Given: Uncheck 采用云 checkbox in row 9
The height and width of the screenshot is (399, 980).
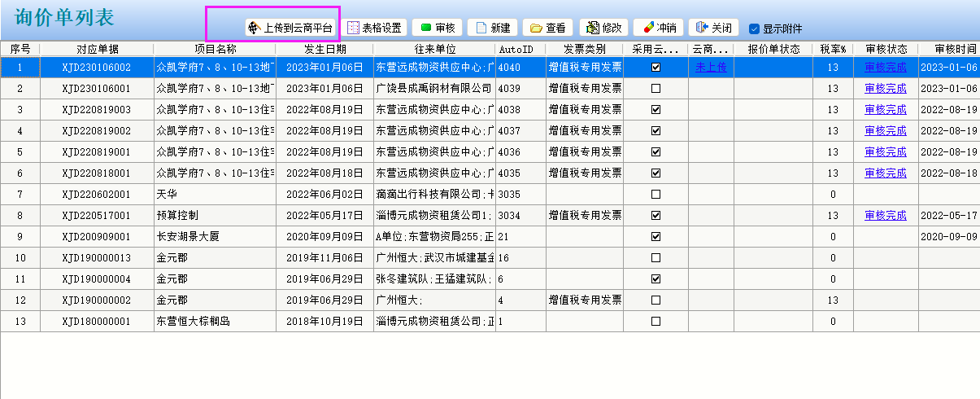Looking at the screenshot, I should pyautogui.click(x=656, y=237).
